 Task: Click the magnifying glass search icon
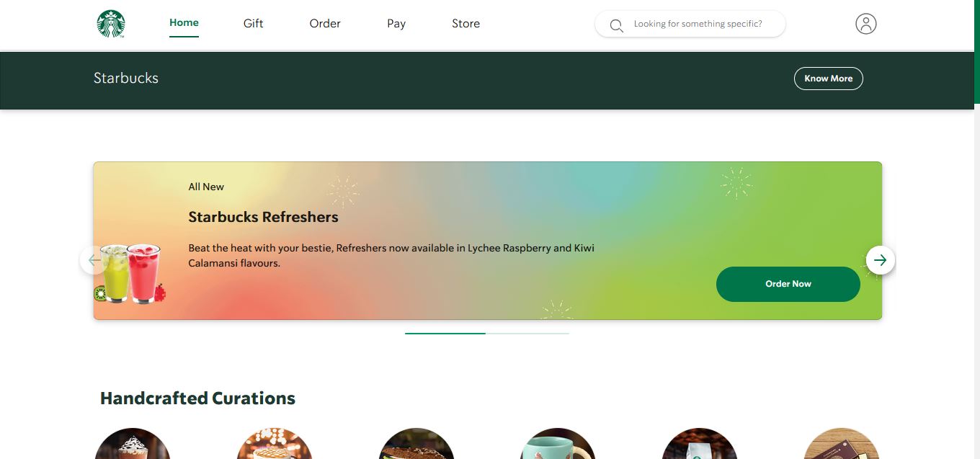point(616,26)
